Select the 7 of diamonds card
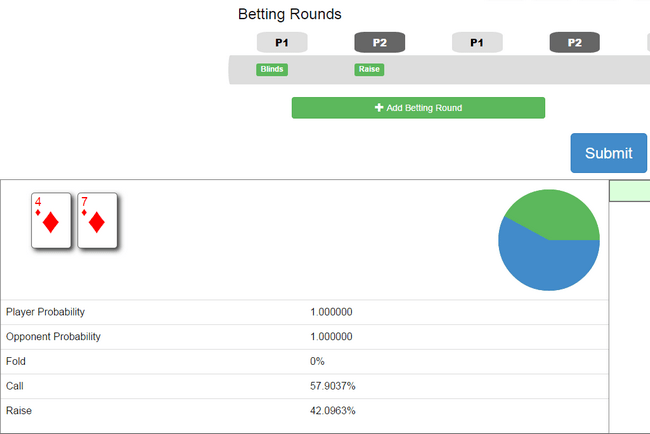Screen dimensions: 650x434 point(97,221)
